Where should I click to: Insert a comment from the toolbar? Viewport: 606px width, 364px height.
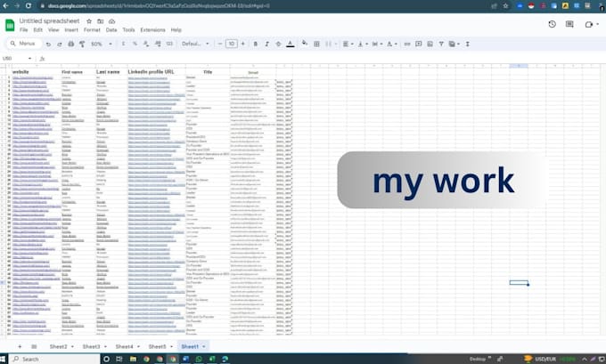[418, 44]
